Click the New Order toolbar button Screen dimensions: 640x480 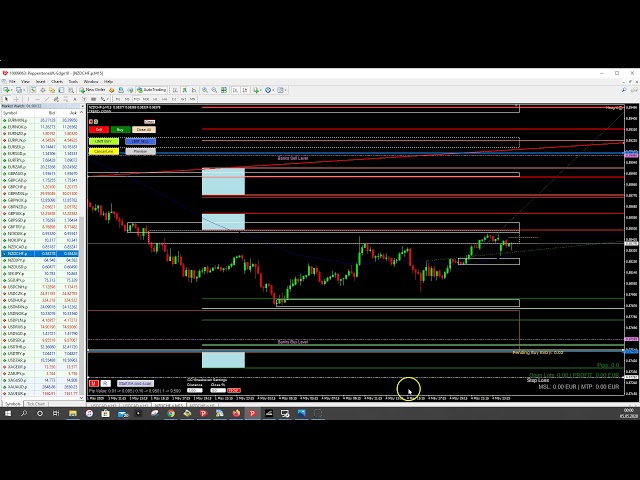point(95,89)
